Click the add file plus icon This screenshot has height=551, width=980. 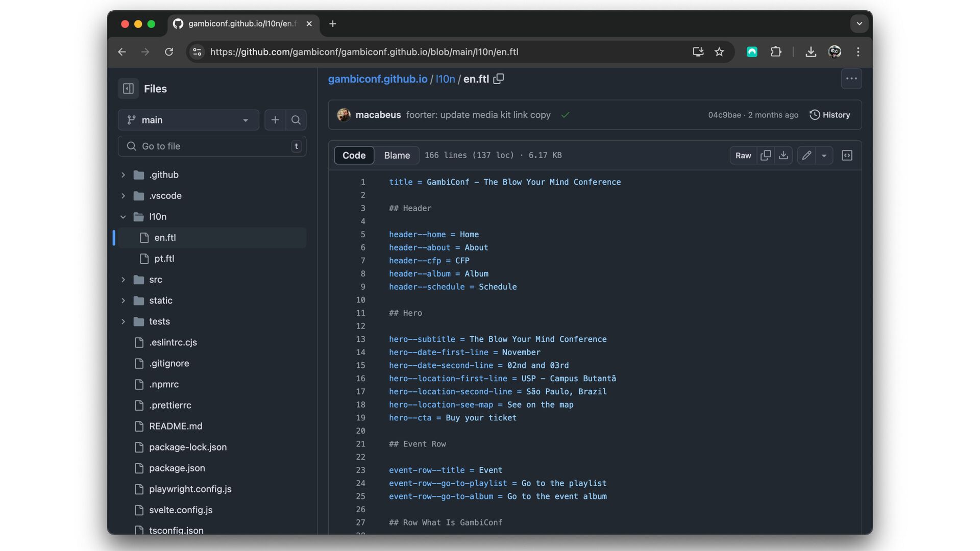click(x=275, y=120)
